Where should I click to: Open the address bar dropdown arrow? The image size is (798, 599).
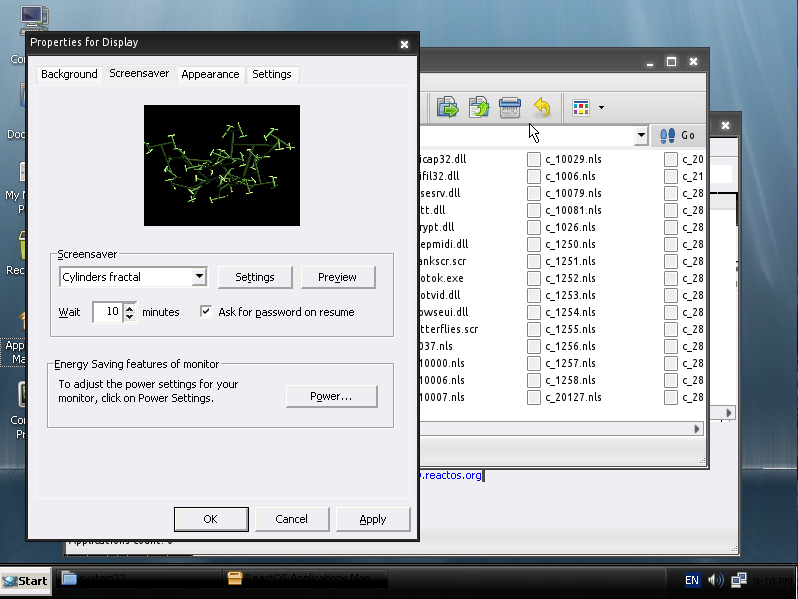click(641, 135)
